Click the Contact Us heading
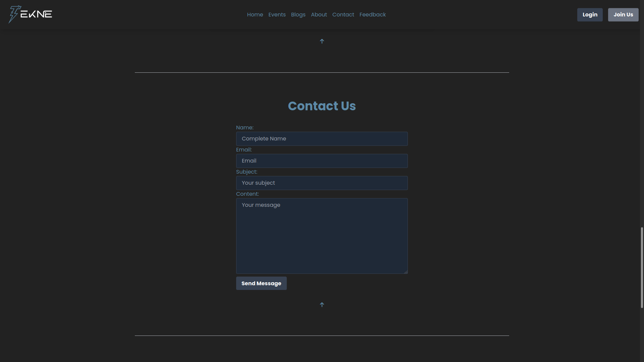This screenshot has height=362, width=644. tap(322, 106)
